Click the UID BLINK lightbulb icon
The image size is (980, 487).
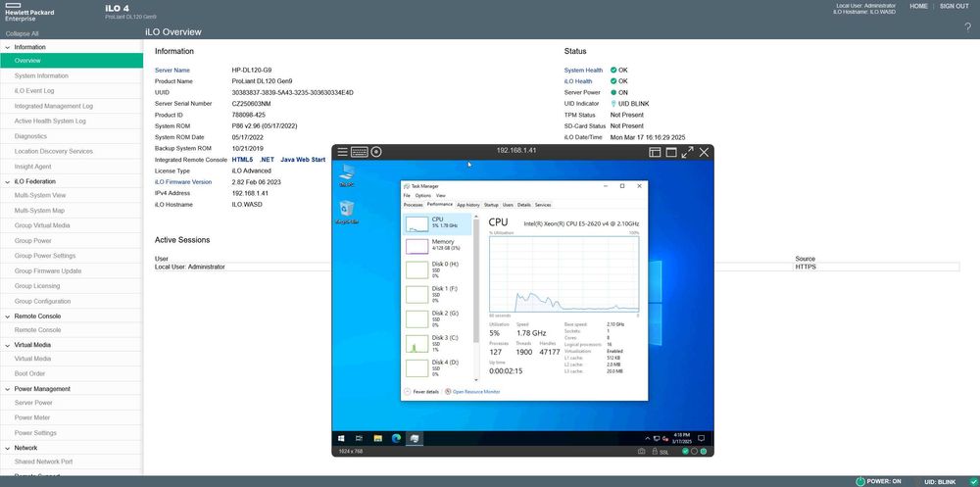click(613, 104)
